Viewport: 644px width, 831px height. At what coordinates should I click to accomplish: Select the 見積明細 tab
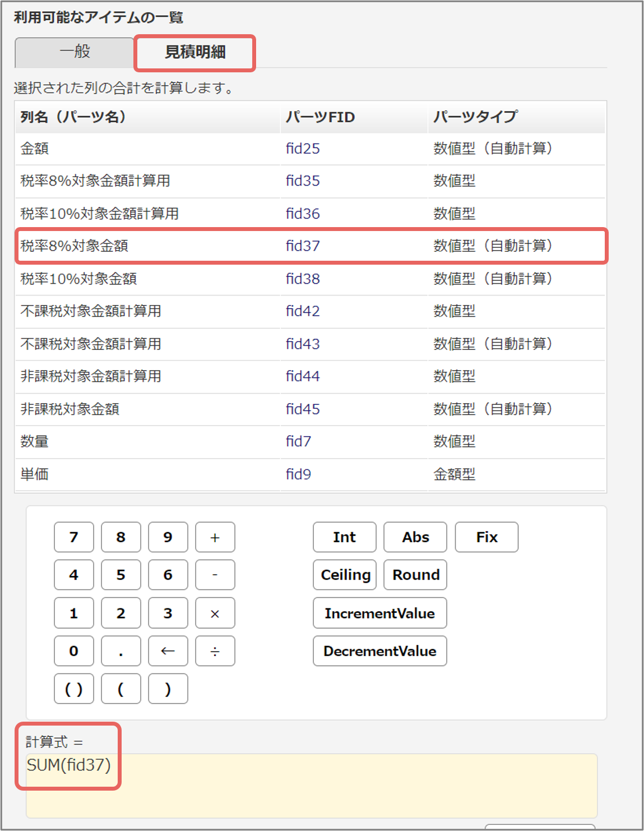point(194,53)
